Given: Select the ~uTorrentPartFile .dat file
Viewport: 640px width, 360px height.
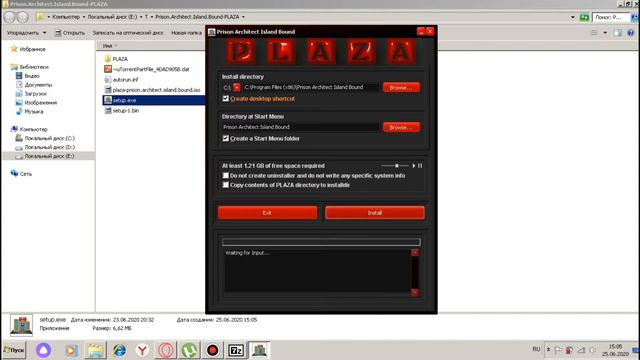Looking at the screenshot, I should (x=147, y=69).
